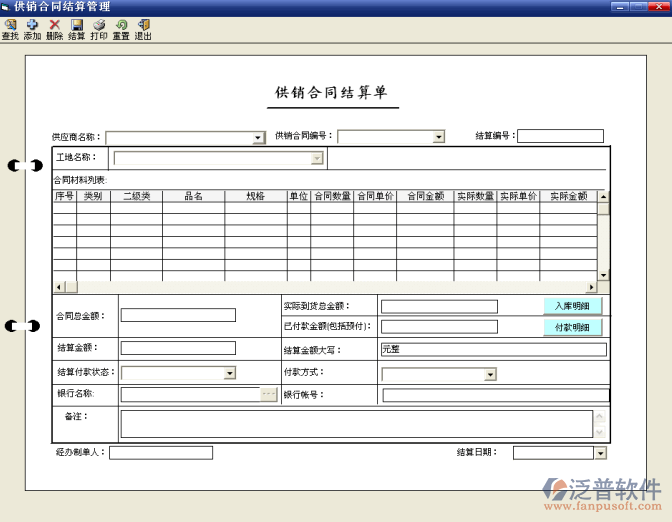Open the 供应商名称 dropdown list
The image size is (672, 522).
point(259,138)
